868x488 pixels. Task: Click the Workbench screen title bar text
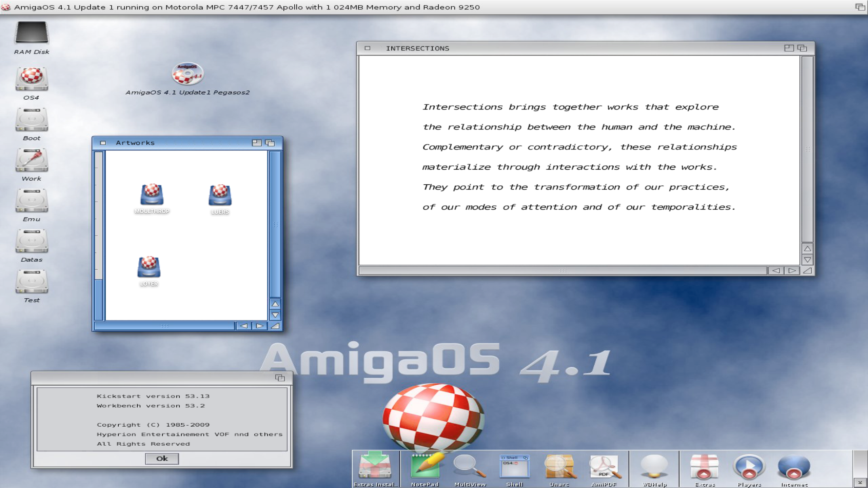247,7
